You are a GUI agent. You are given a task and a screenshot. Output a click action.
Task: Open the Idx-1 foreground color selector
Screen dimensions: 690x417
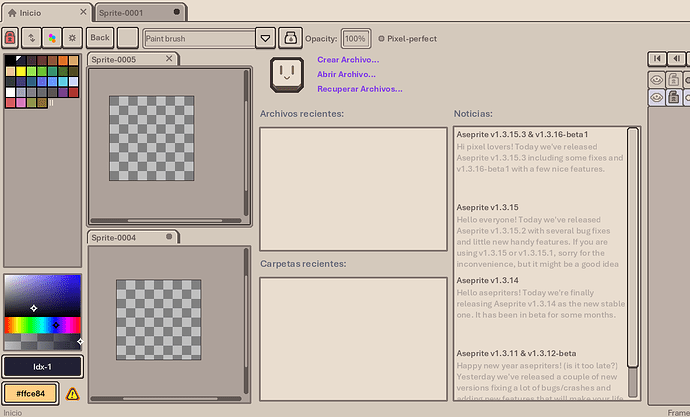point(42,366)
